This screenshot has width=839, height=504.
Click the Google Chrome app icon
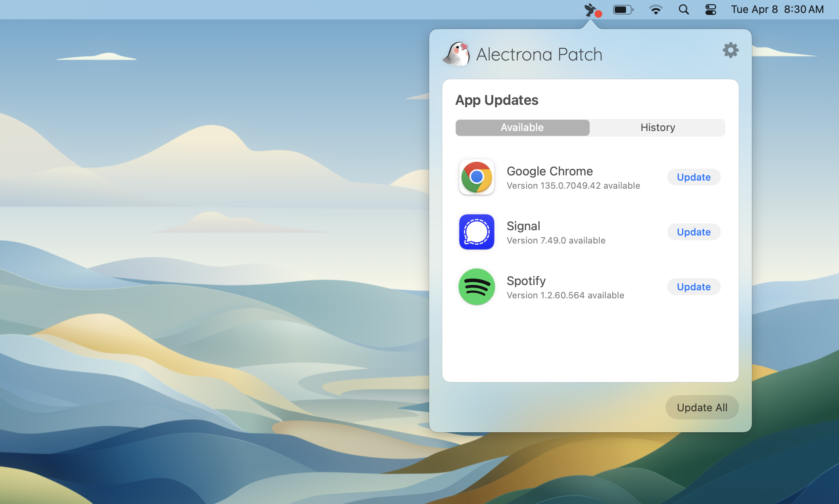coord(476,177)
